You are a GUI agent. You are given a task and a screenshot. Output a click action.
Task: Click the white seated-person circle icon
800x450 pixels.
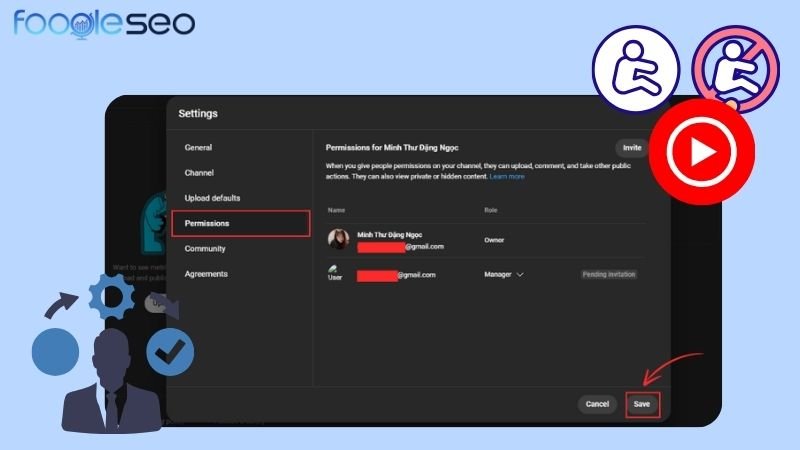[636, 69]
